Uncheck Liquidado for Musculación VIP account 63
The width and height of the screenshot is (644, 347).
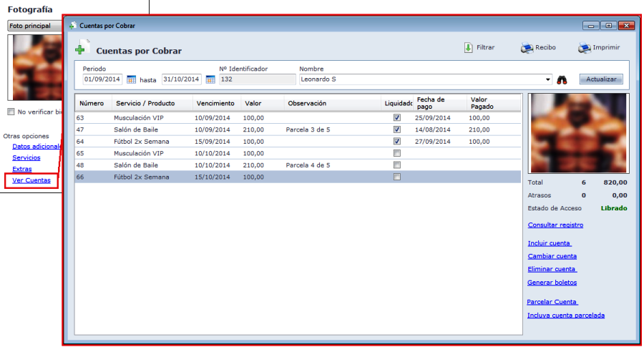(x=397, y=117)
